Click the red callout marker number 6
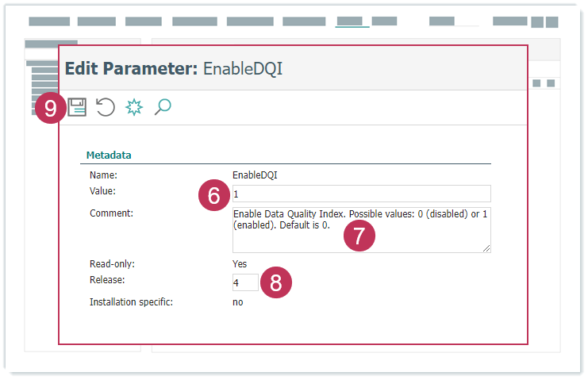Viewport: 588px width, 380px height. pyautogui.click(x=213, y=195)
